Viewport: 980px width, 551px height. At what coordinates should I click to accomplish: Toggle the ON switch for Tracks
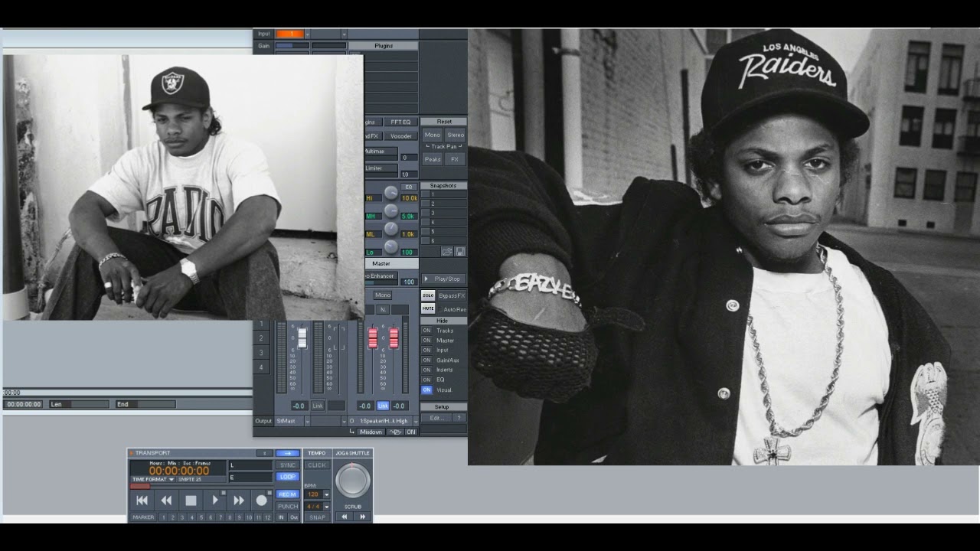tap(426, 331)
